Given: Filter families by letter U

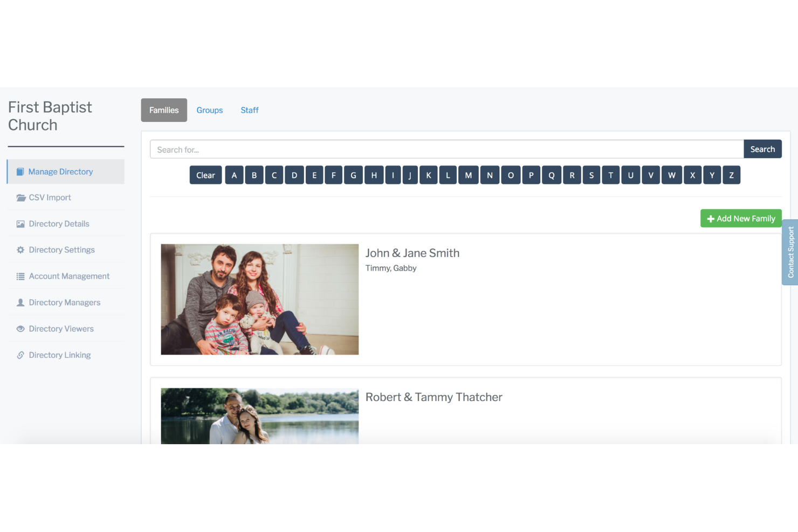Looking at the screenshot, I should click(630, 175).
